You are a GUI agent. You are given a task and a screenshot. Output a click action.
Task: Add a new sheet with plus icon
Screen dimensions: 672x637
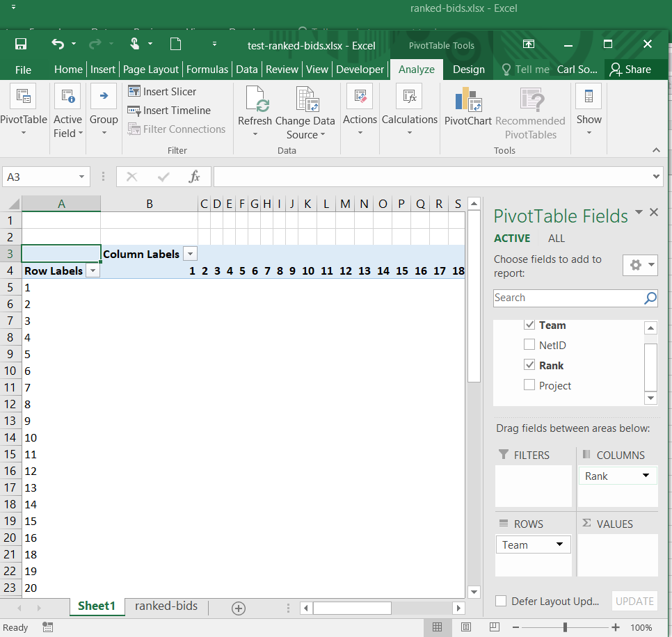[x=239, y=608]
